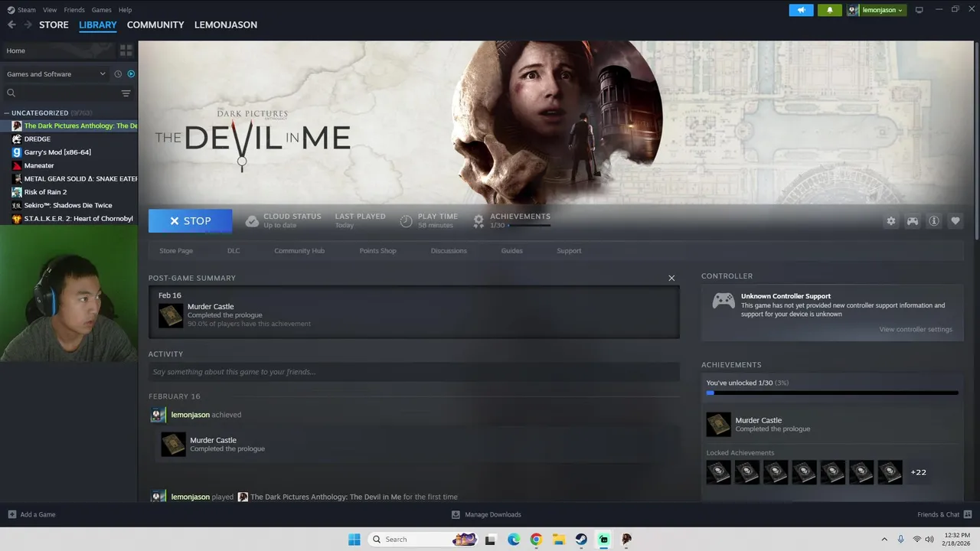Open Friends & Chat icon
Screen dimensions: 980x551
point(968,514)
